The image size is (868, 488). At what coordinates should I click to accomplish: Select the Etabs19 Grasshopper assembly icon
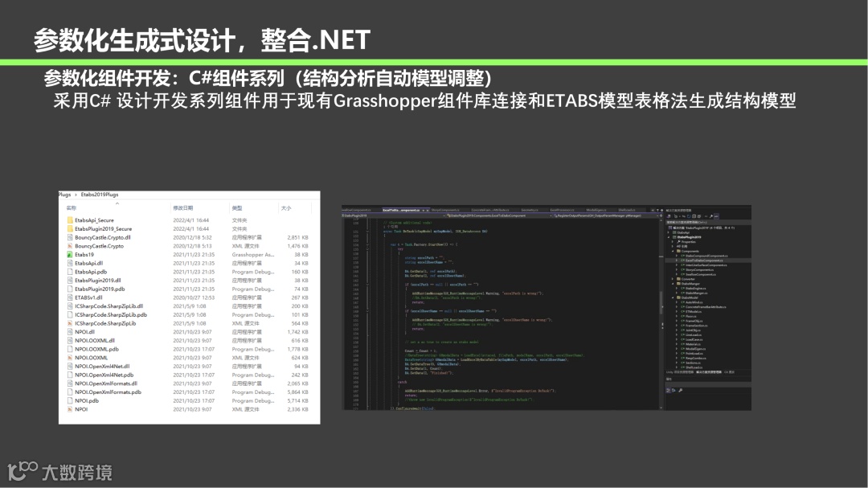[x=70, y=254]
